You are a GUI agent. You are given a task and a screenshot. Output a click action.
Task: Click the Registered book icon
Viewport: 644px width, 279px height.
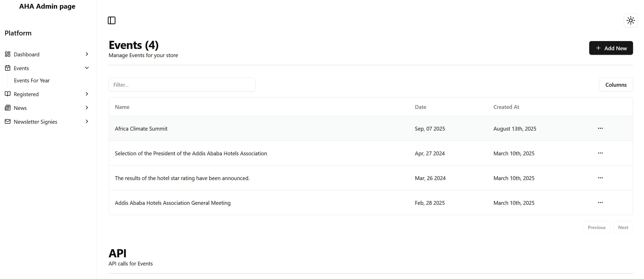(8, 94)
